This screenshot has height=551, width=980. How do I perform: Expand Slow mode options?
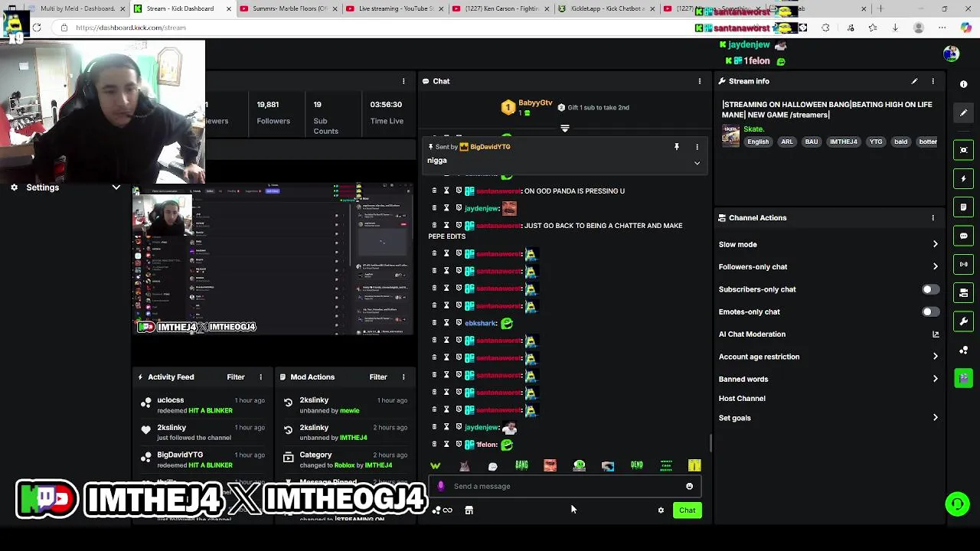(935, 245)
